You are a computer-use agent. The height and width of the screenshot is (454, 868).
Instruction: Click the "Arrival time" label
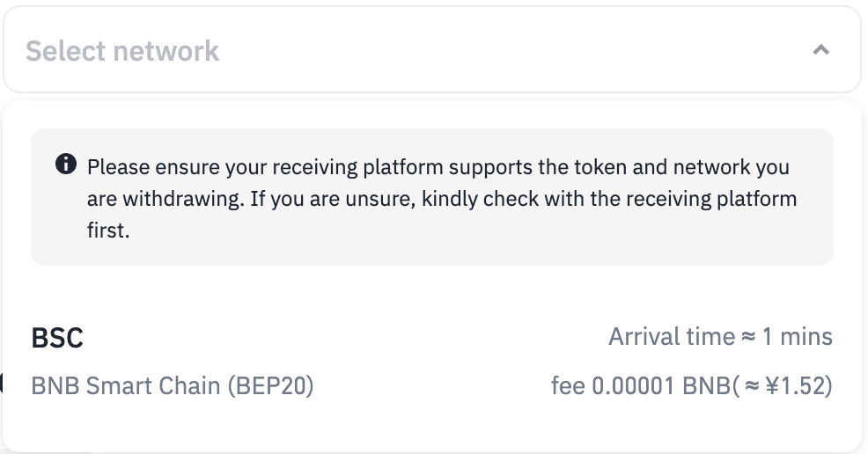[x=671, y=337]
